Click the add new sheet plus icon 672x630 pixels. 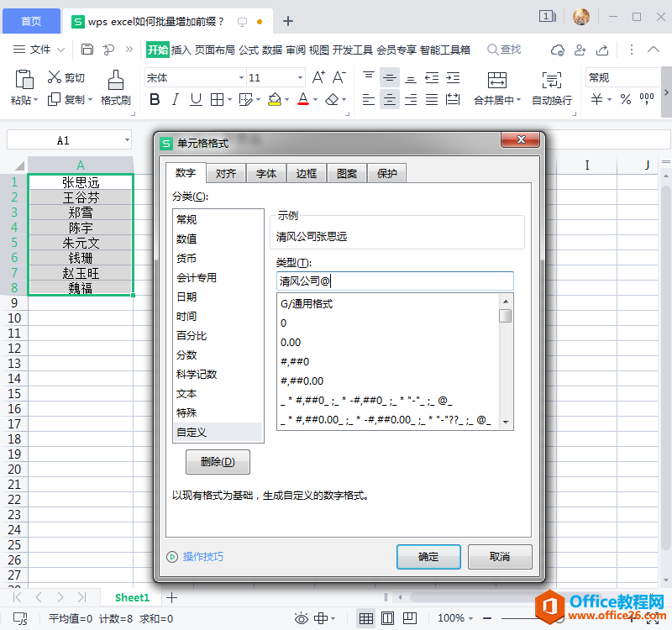pos(172,597)
